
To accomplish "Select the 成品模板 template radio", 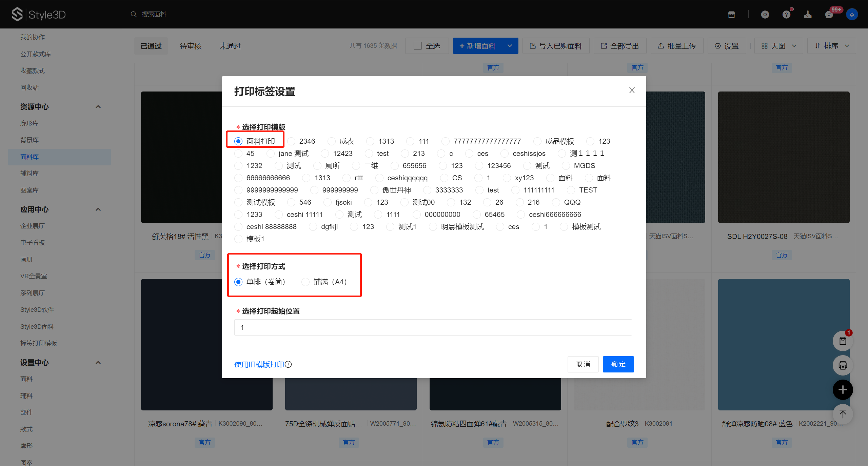I will coord(537,141).
